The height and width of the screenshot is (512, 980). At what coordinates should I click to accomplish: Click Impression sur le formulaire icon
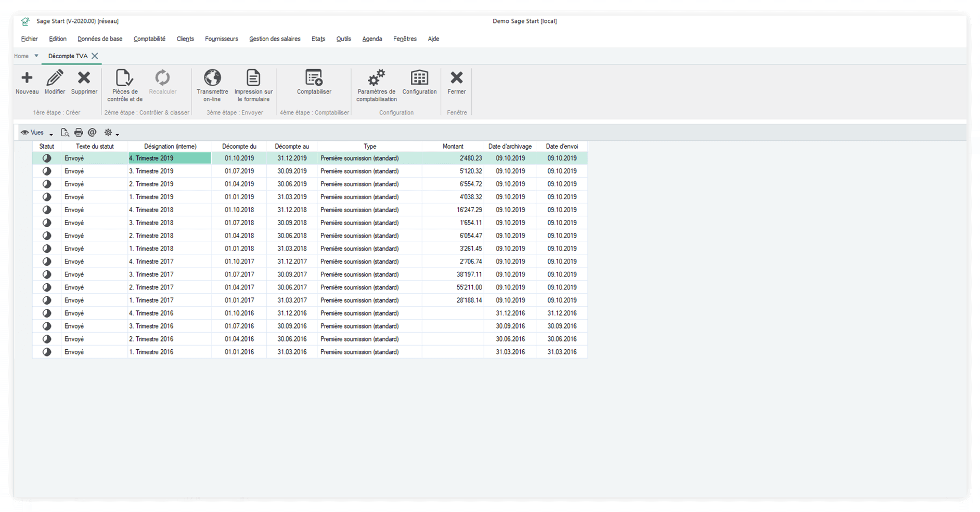point(253,78)
